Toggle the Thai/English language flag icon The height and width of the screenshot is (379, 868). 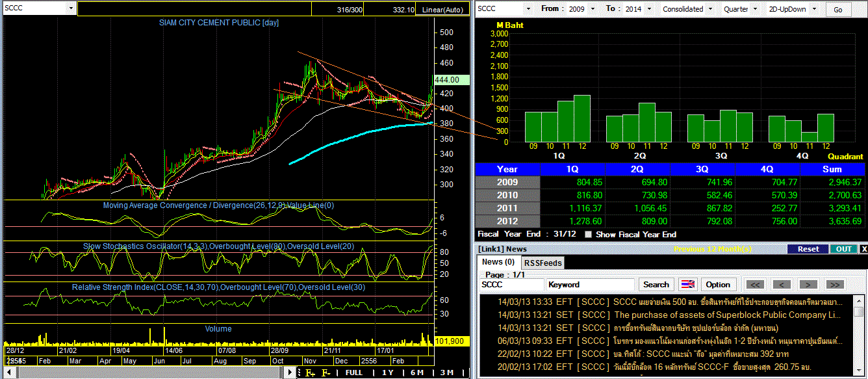pos(688,285)
